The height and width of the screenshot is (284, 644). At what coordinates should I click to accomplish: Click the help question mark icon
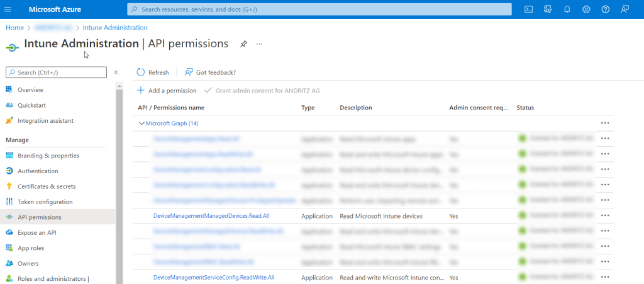point(606,9)
